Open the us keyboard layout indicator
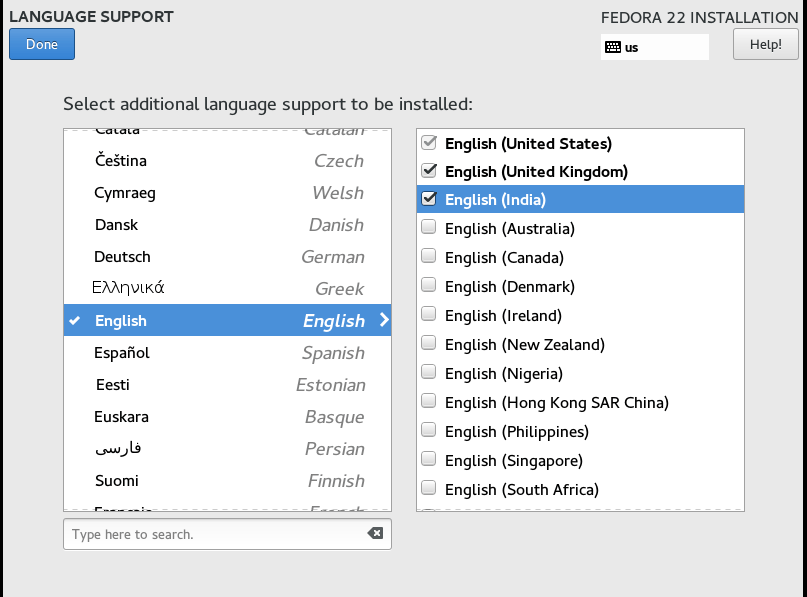The image size is (807, 597). click(x=655, y=47)
